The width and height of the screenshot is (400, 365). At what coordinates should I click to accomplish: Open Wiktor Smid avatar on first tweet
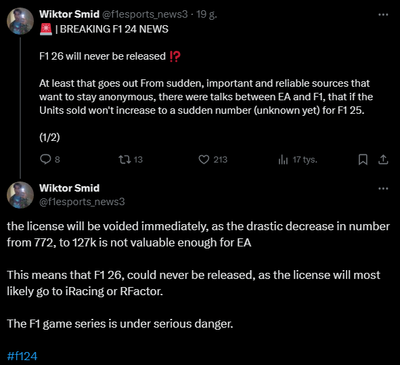[20, 21]
